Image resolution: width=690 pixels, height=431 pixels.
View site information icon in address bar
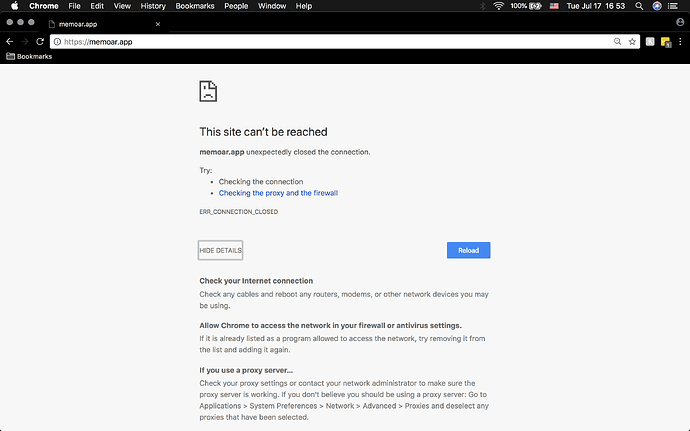[57, 42]
